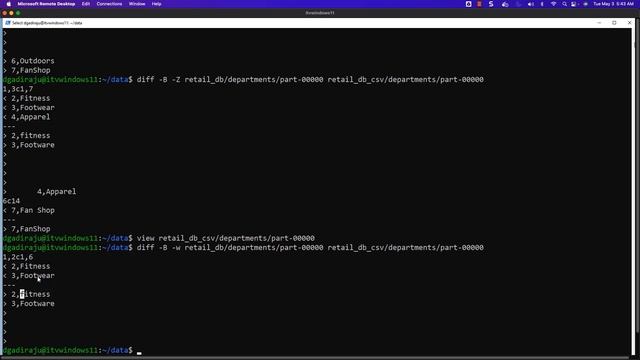Open the Help menu
Screen dimensions: 640x360
(x=156, y=4)
